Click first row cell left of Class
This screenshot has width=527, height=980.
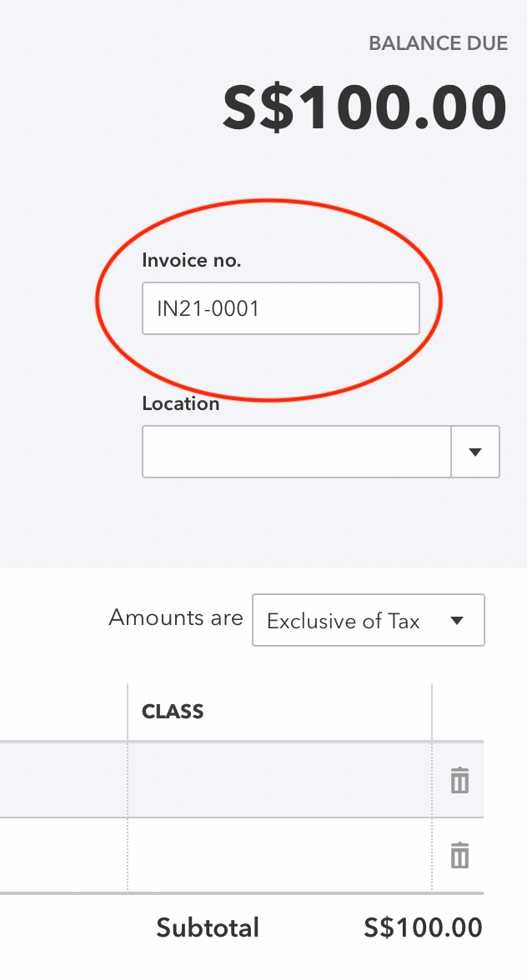(63, 780)
